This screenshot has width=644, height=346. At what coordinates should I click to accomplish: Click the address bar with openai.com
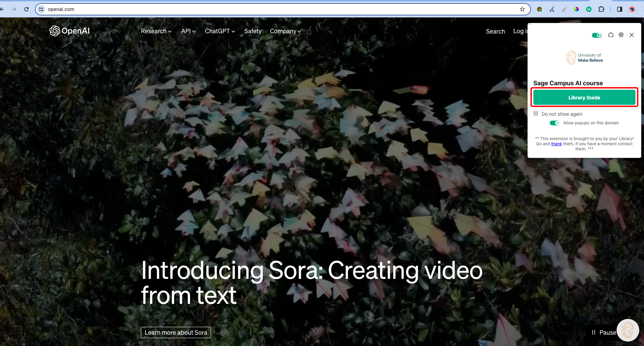tap(283, 9)
